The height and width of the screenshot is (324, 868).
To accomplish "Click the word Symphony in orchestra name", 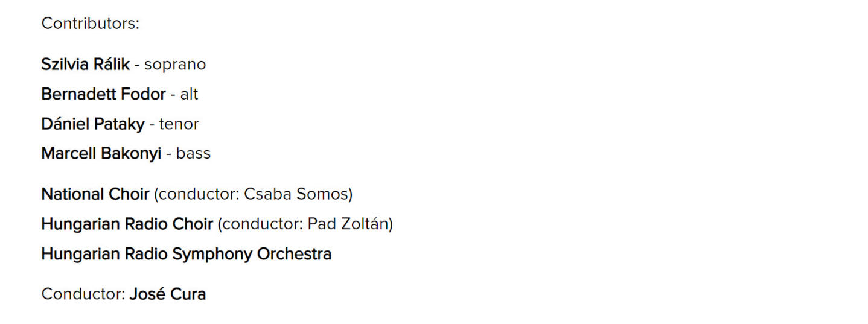I will coord(212,254).
